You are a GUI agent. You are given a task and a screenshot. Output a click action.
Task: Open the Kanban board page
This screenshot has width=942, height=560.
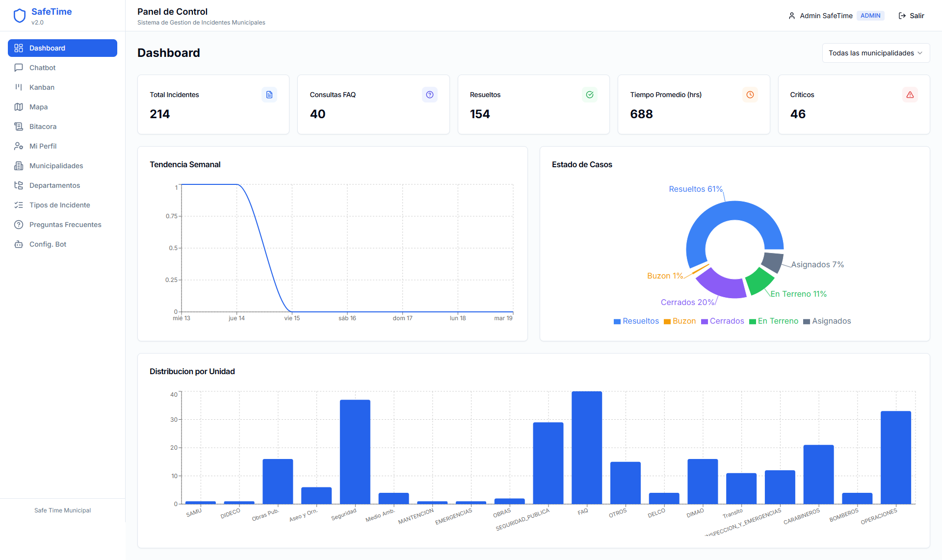pyautogui.click(x=62, y=87)
